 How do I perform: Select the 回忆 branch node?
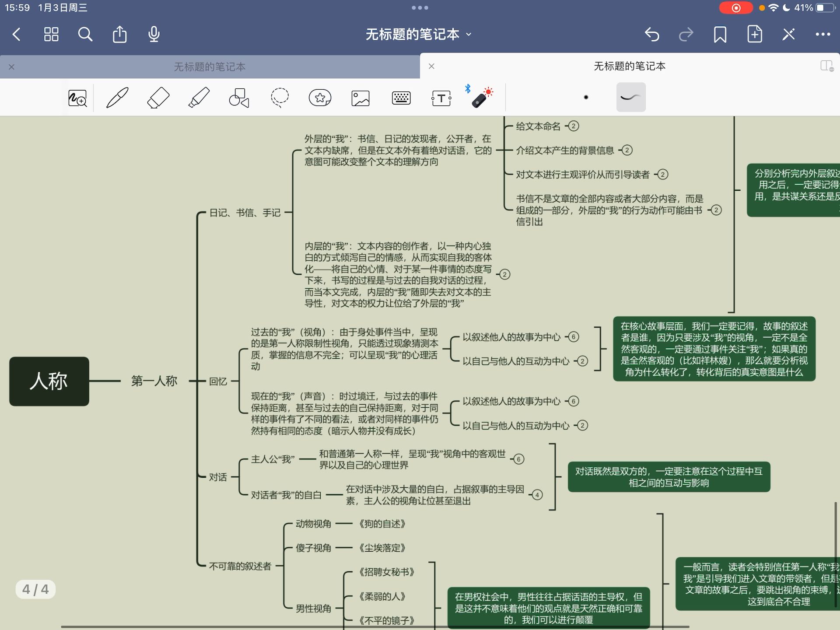pyautogui.click(x=218, y=381)
